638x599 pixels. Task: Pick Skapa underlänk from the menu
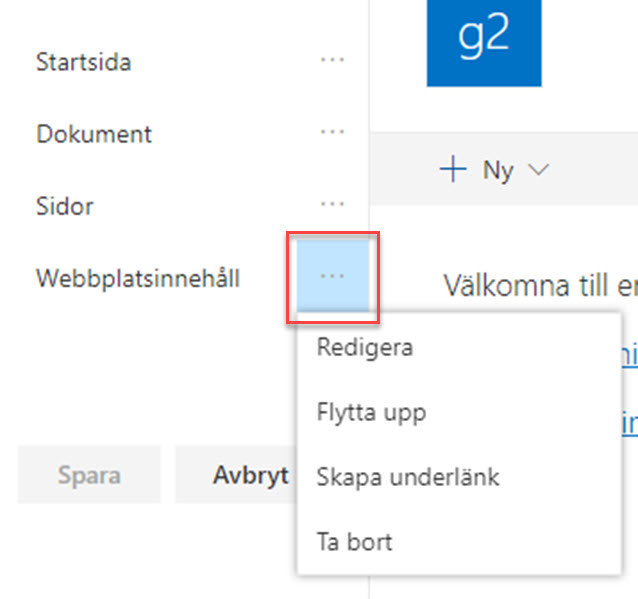[408, 477]
